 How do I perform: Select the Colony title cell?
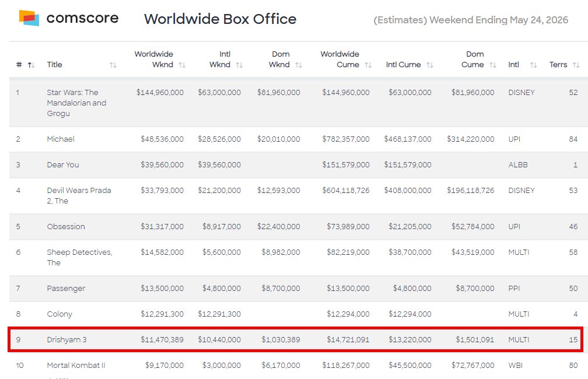click(60, 314)
